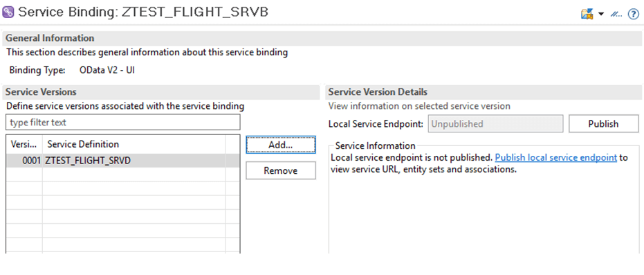The image size is (644, 275).
Task: Click the first empty row below ZTEST_FLIGHT_SRVD
Action: tap(123, 175)
